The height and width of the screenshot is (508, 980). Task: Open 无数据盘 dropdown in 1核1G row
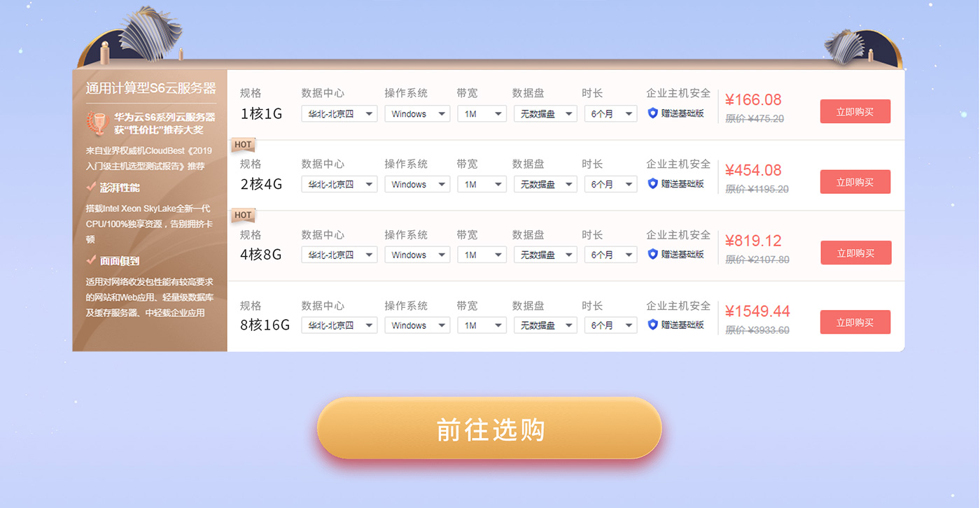pos(545,113)
